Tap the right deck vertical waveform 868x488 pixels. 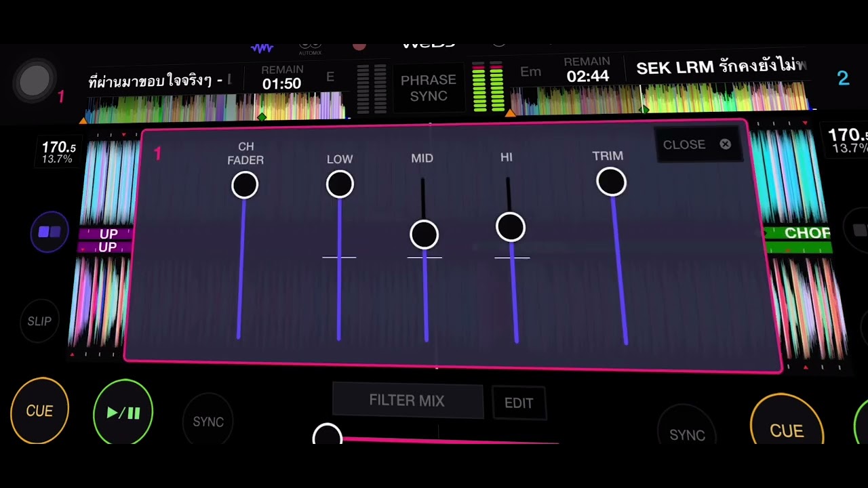[x=790, y=176]
